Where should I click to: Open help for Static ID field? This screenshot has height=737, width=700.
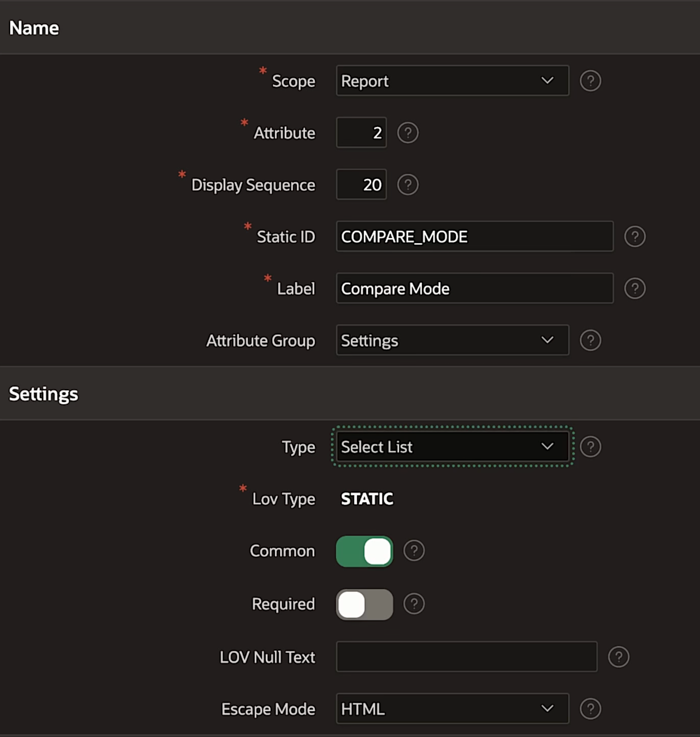[x=635, y=236]
